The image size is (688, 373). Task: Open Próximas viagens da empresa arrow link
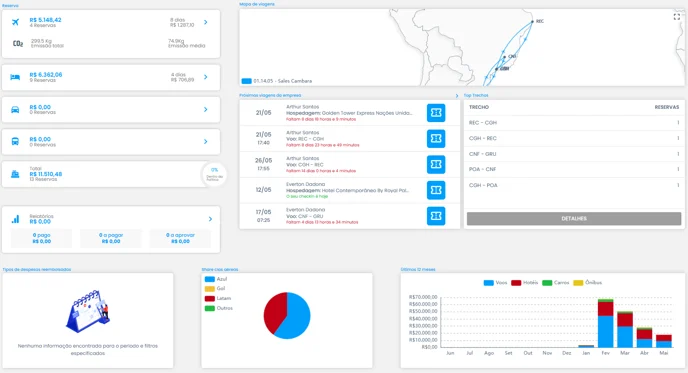coord(457,96)
